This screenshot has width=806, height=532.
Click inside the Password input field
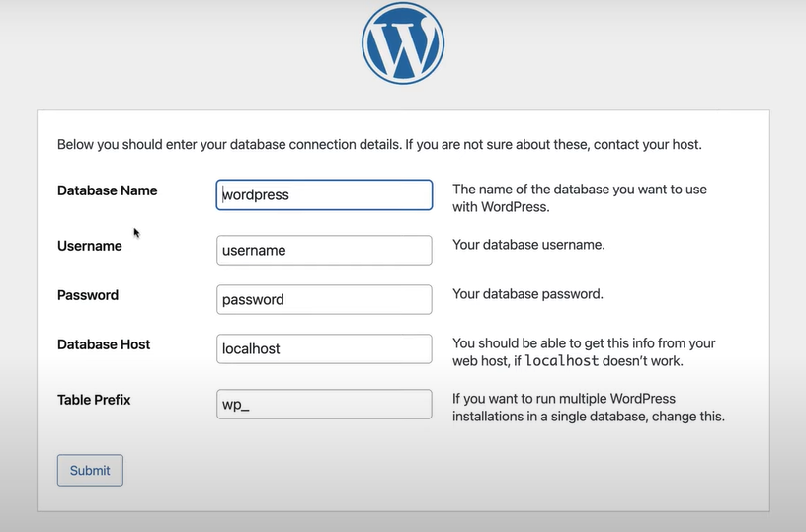tap(324, 299)
